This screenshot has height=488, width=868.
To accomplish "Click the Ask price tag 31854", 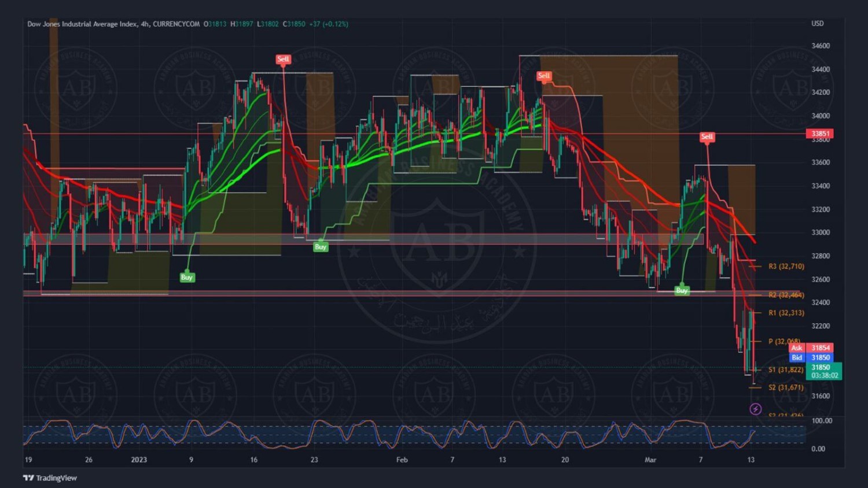I will click(820, 347).
